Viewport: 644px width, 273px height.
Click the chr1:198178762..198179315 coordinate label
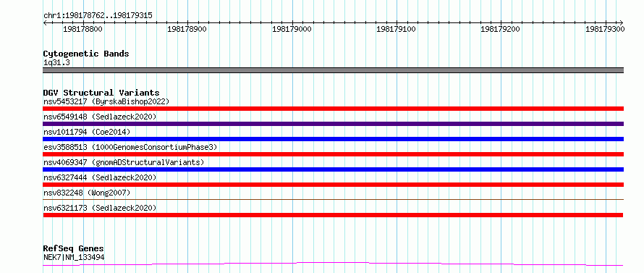pyautogui.click(x=98, y=16)
